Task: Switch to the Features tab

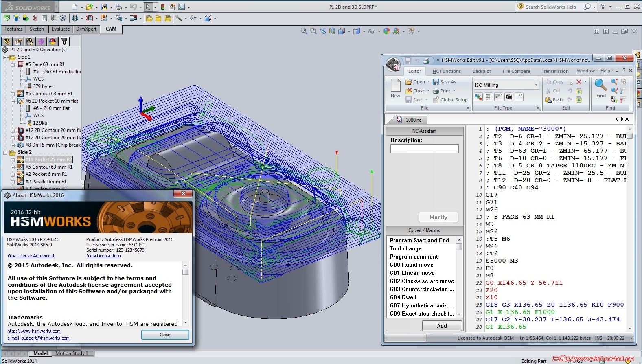Action: click(13, 29)
